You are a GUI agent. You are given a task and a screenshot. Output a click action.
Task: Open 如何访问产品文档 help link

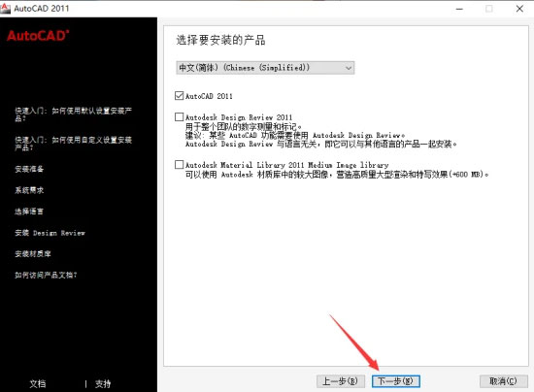(x=46, y=275)
